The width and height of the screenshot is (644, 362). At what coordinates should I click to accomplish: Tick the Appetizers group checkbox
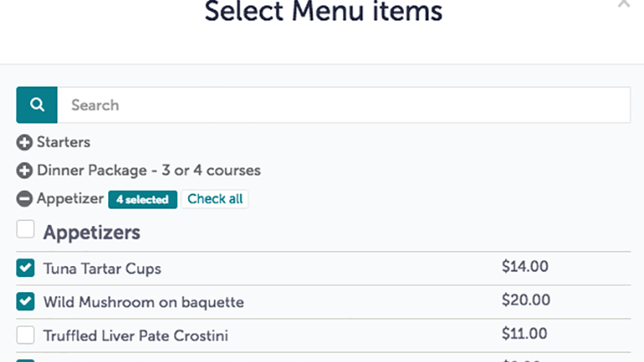pyautogui.click(x=26, y=229)
